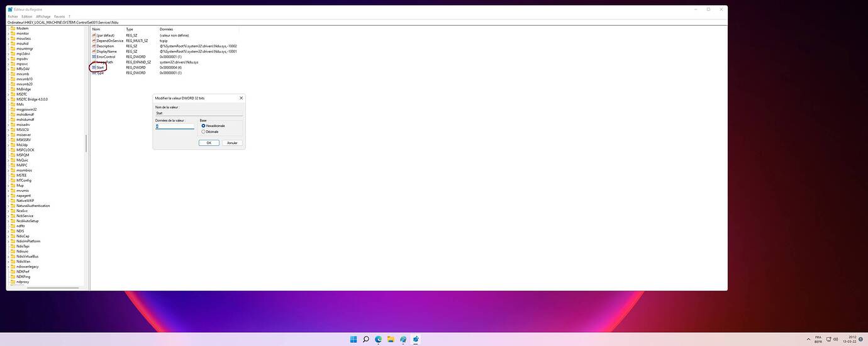Select the Start registry value icon

[94, 67]
